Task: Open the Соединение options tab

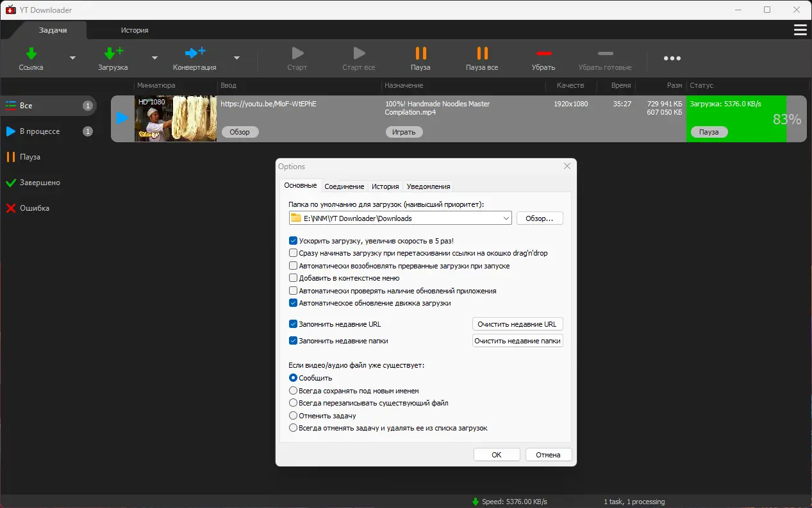Action: coord(344,186)
